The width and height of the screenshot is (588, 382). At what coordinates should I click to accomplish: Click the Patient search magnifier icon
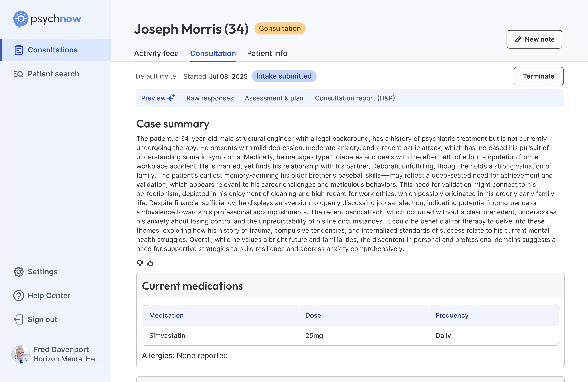pos(19,74)
